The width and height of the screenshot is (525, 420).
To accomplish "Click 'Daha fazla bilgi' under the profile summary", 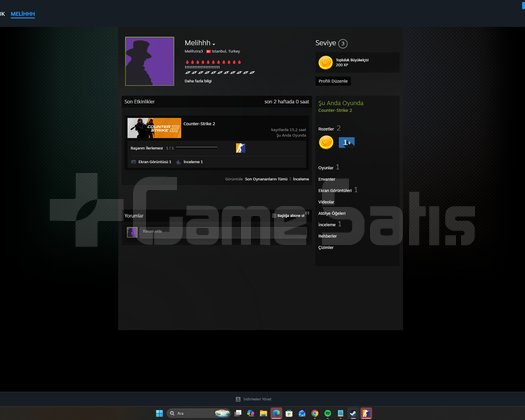I will [198, 81].
